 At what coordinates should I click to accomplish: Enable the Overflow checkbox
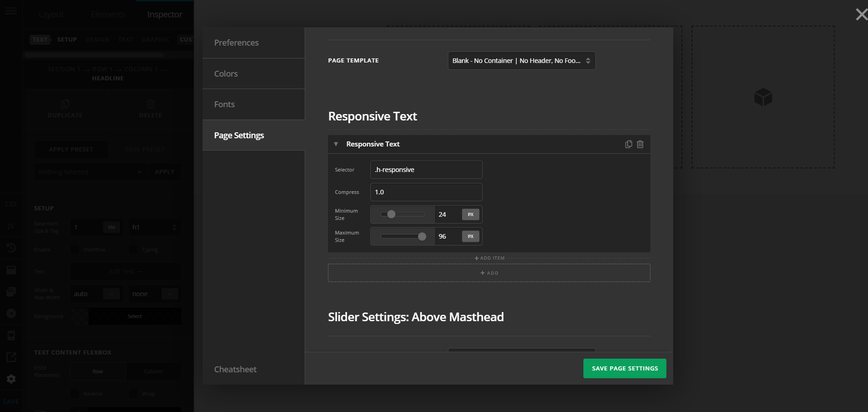(x=75, y=249)
